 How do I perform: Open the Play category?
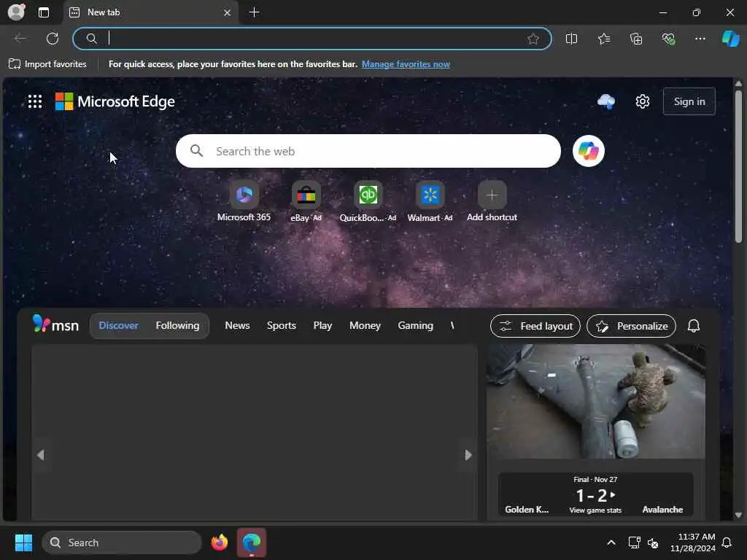pyautogui.click(x=322, y=326)
